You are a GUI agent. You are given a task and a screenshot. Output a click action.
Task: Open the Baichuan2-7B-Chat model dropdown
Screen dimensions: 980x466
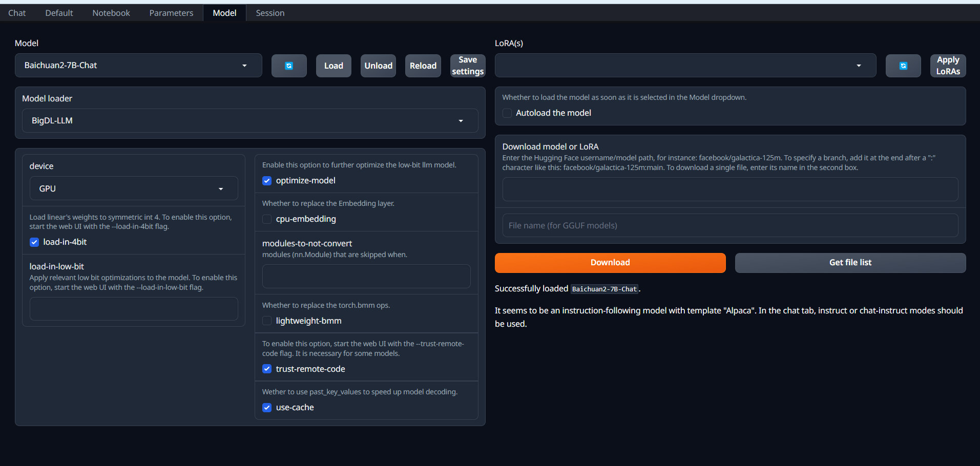[138, 66]
